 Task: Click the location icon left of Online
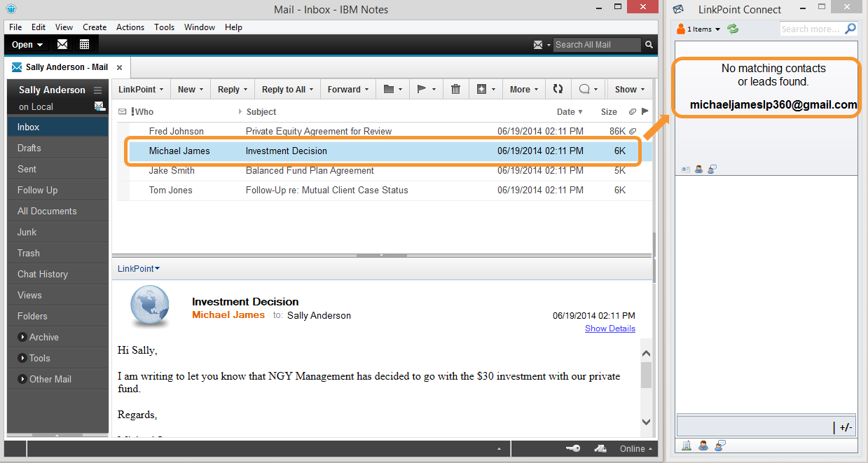600,448
